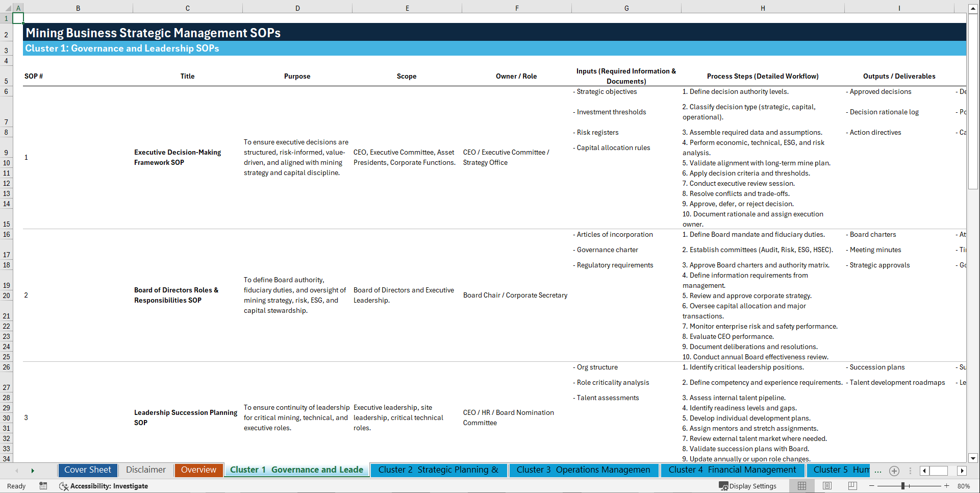
Task: Click the next sheet navigation arrow
Action: click(x=33, y=471)
